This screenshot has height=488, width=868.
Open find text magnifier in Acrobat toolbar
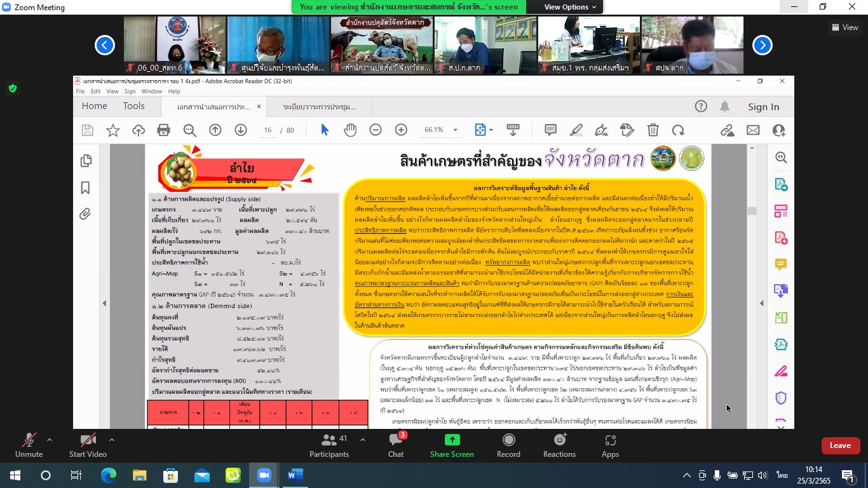(189, 130)
